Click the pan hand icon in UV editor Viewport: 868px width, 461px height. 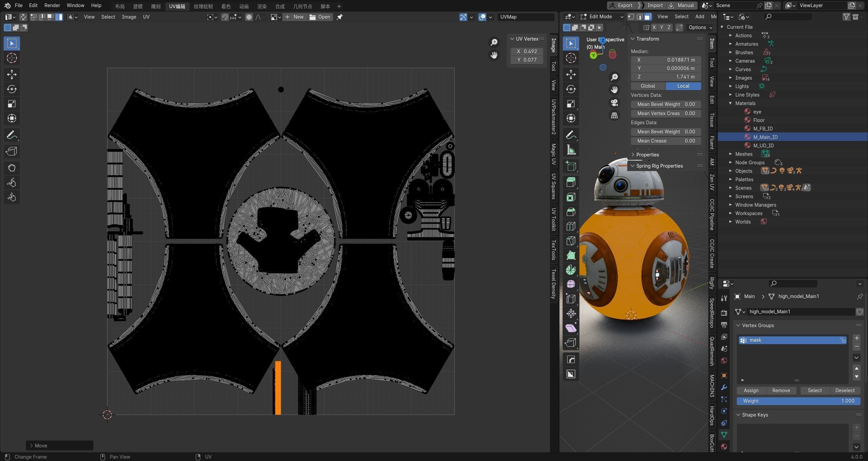click(494, 55)
